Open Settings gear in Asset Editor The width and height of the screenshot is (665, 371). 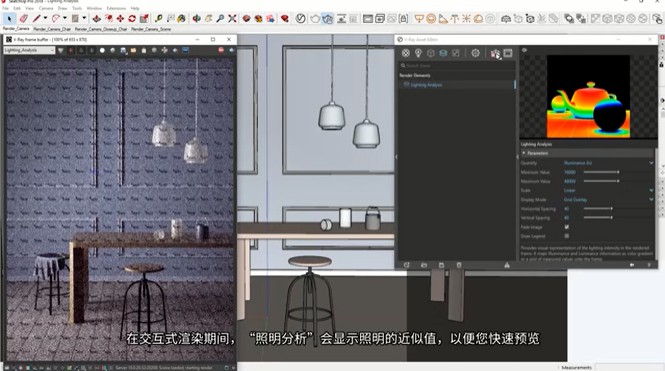pyautogui.click(x=475, y=53)
